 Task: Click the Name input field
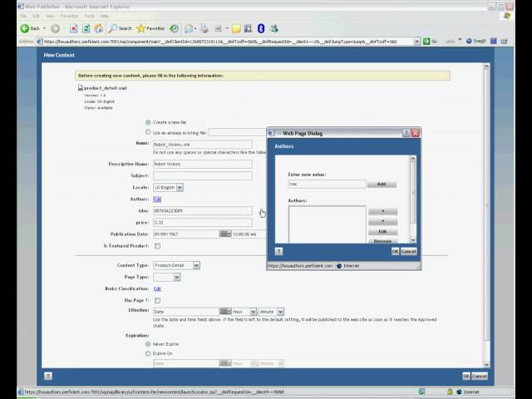(x=203, y=145)
